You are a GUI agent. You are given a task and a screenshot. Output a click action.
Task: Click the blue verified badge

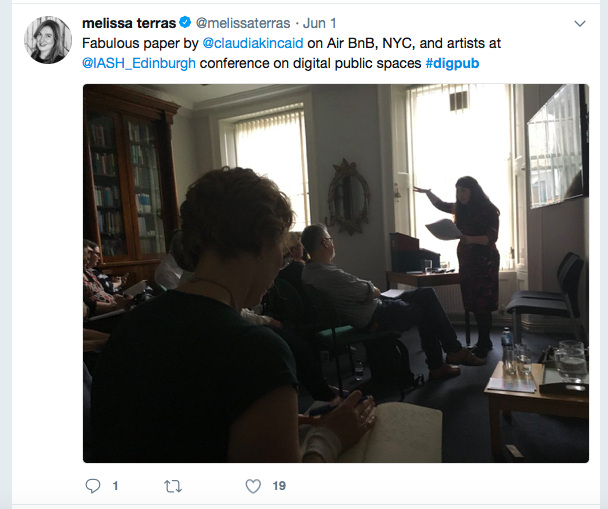185,22
